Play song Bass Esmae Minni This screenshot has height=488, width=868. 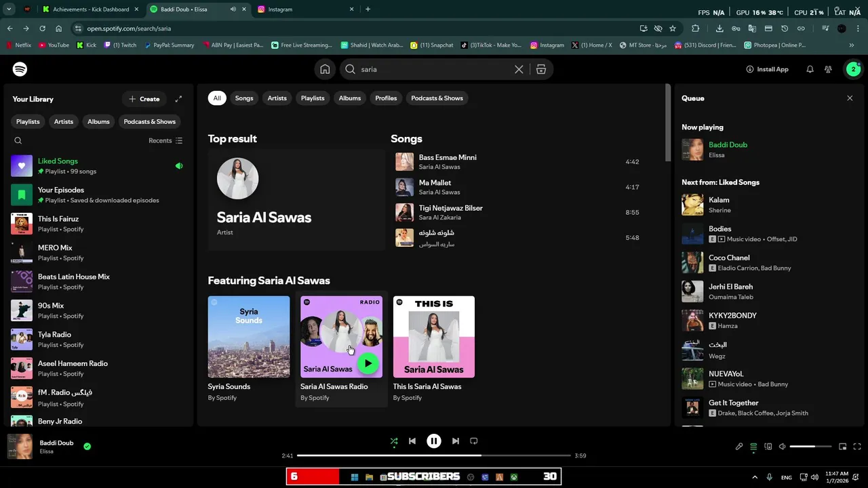[x=448, y=157]
